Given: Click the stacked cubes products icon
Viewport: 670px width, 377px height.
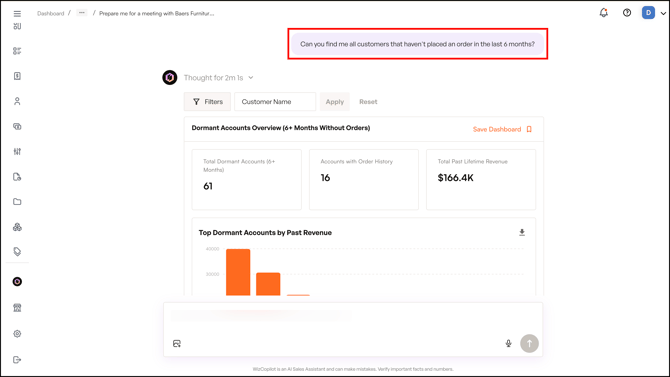Looking at the screenshot, I should [17, 227].
